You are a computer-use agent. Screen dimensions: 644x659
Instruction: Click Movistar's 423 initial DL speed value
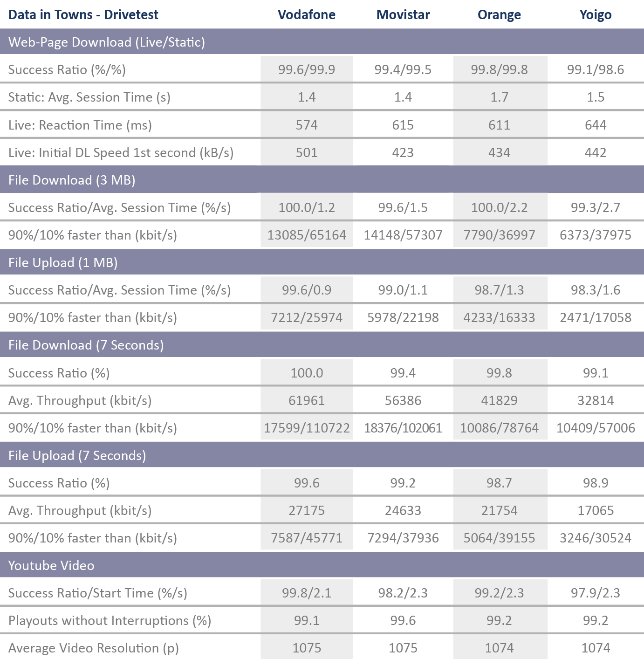coord(403,152)
